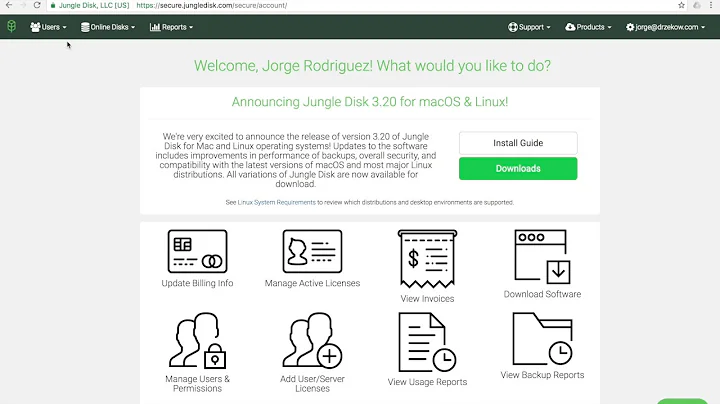This screenshot has height=404, width=720.
Task: Click the Products cloud icon
Action: (570, 27)
